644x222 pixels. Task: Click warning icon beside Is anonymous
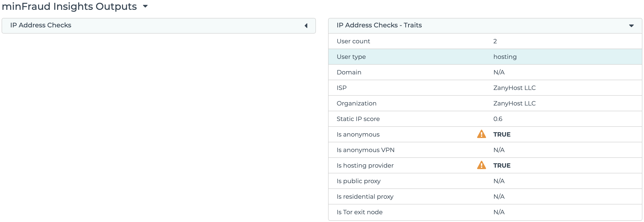click(481, 134)
